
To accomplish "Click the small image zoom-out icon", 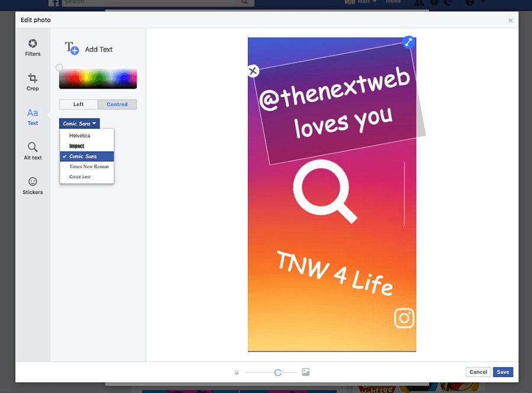I will (237, 372).
